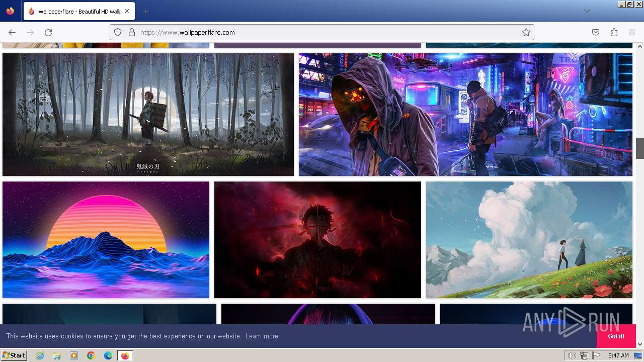The width and height of the screenshot is (644, 362).
Task: Launch Google Chrome from taskbar
Action: pos(91,355)
